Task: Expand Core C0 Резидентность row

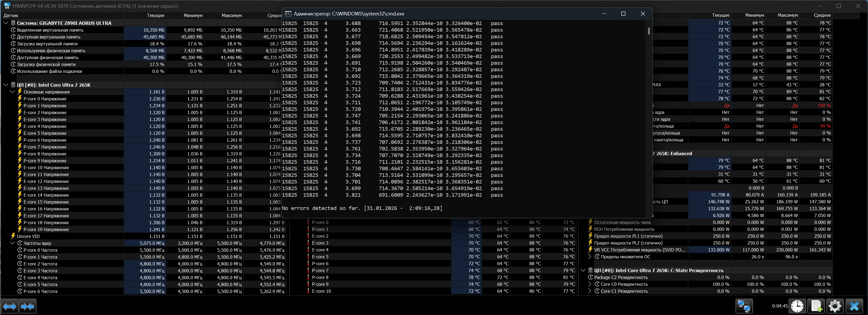Action: [x=590, y=284]
